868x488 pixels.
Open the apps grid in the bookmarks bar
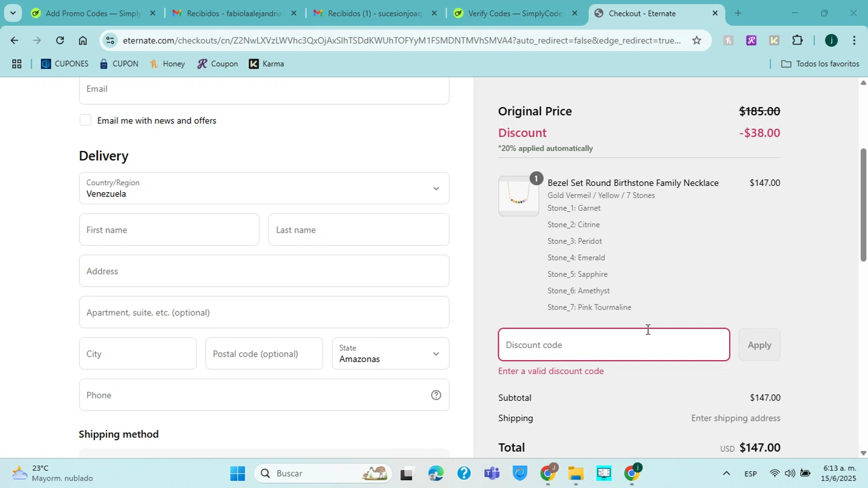(x=17, y=64)
